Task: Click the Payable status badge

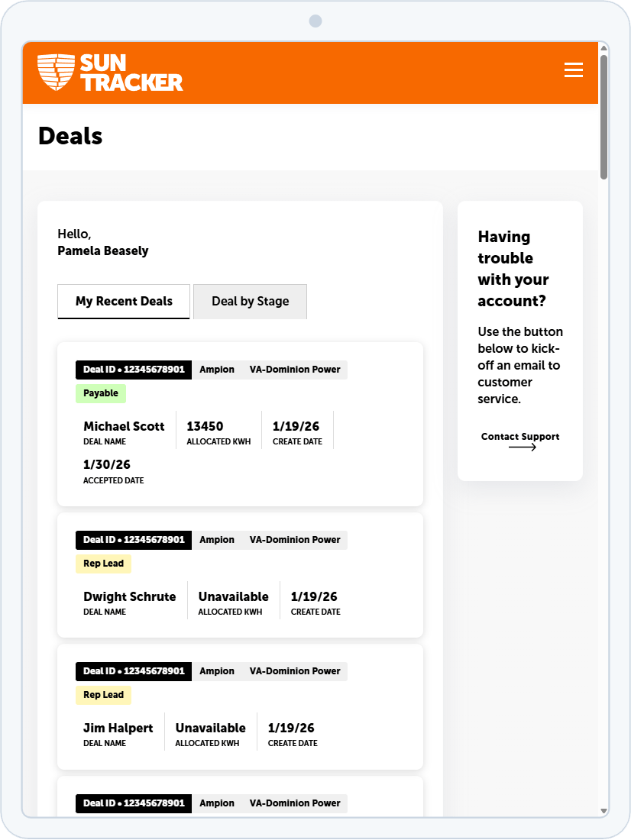Action: click(101, 393)
